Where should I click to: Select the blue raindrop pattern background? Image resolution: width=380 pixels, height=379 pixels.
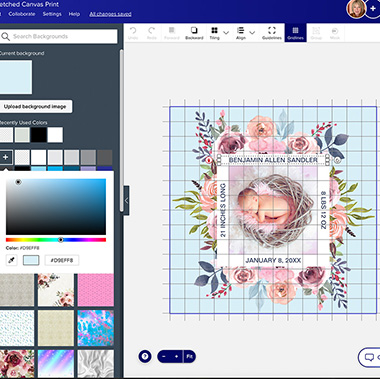click(x=16, y=328)
